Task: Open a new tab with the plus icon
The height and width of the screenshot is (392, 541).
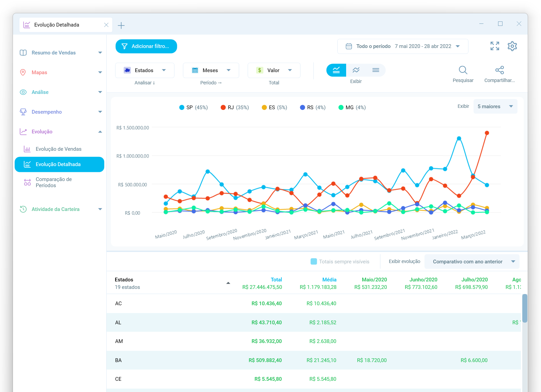Action: pyautogui.click(x=121, y=25)
